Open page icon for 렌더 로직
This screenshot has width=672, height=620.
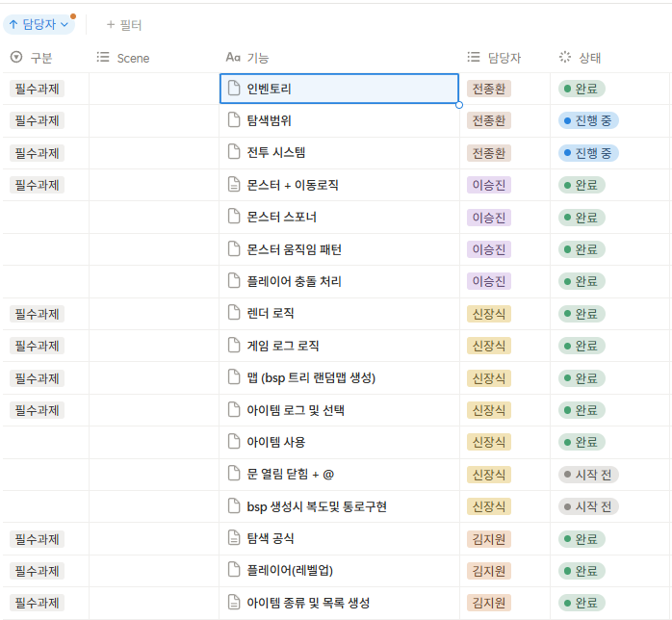[x=234, y=313]
